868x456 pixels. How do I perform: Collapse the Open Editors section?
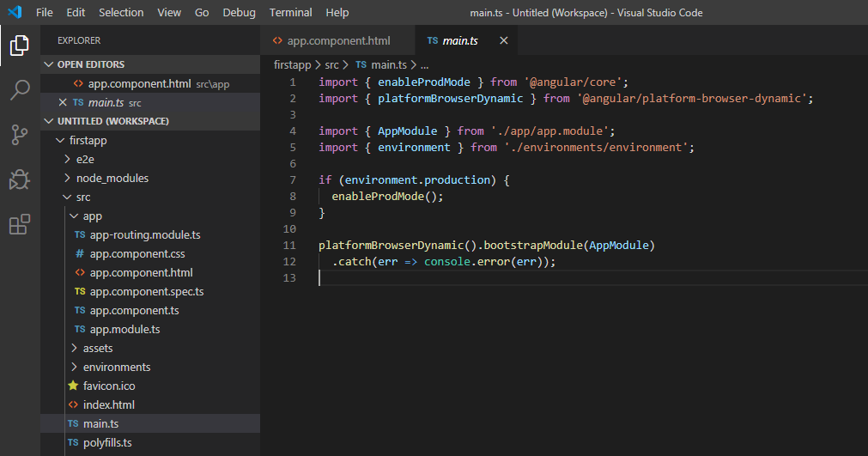(x=49, y=64)
